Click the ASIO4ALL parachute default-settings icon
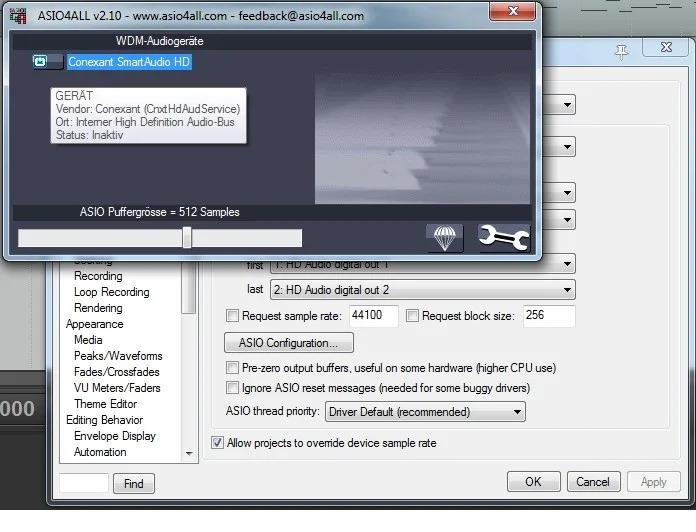This screenshot has height=532, width=696. 445,238
